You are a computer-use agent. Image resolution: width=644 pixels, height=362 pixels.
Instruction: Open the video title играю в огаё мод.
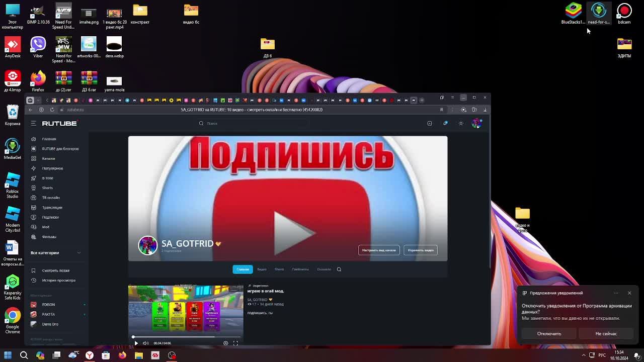pyautogui.click(x=266, y=291)
